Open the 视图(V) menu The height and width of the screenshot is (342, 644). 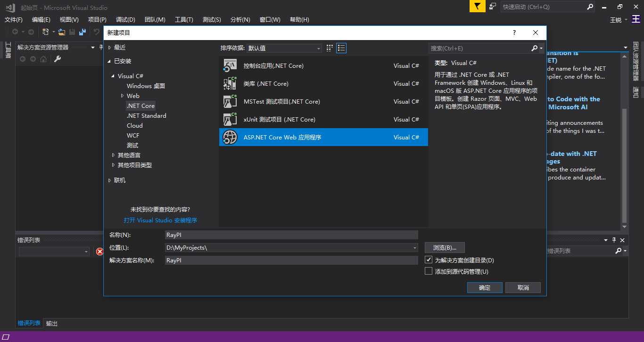(69, 19)
